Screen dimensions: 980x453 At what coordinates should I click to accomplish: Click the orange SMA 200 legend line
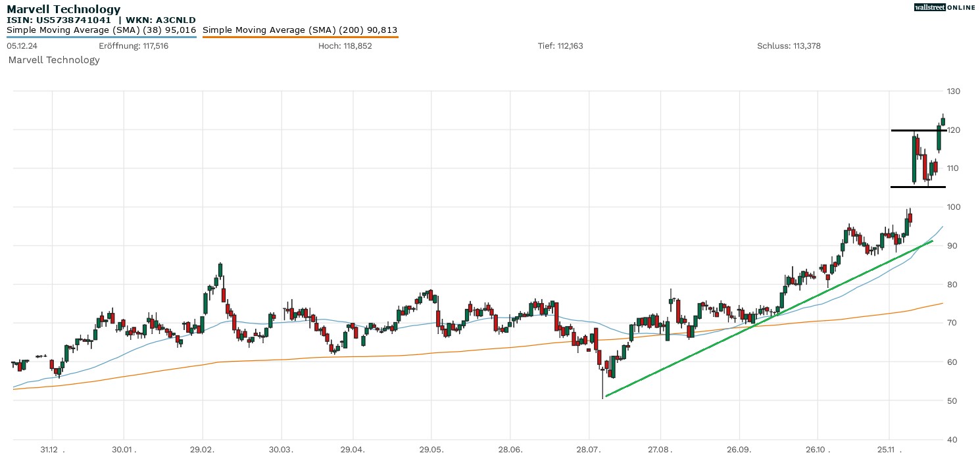click(x=300, y=37)
